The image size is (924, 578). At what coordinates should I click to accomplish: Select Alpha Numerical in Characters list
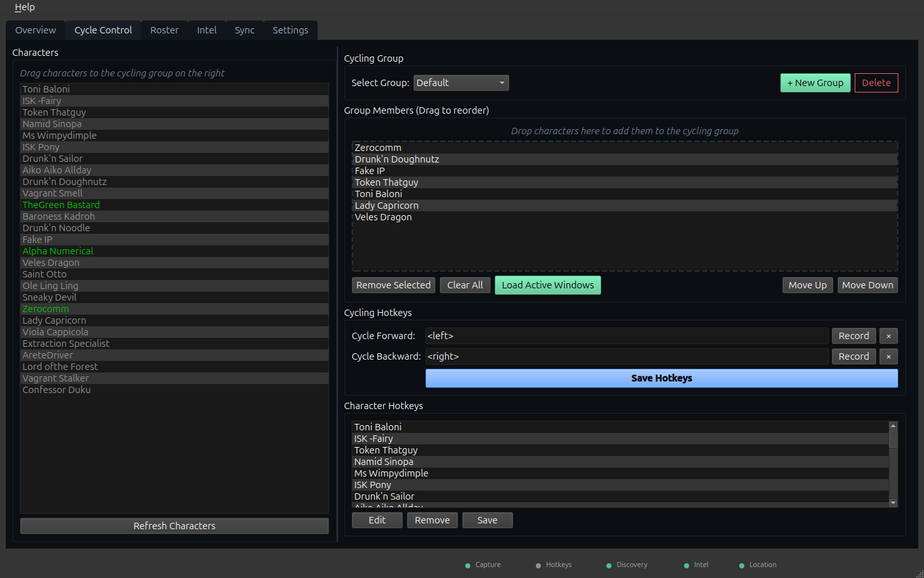[x=175, y=251]
